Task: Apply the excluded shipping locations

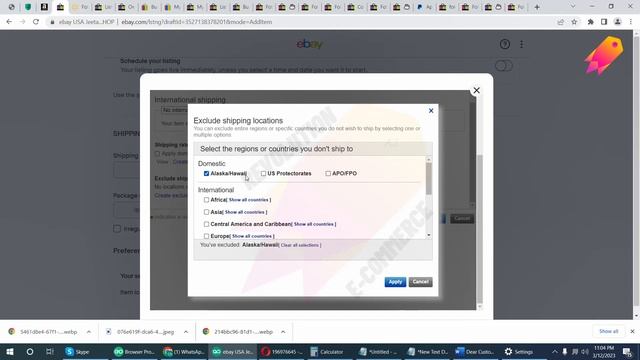Action: coord(395,282)
